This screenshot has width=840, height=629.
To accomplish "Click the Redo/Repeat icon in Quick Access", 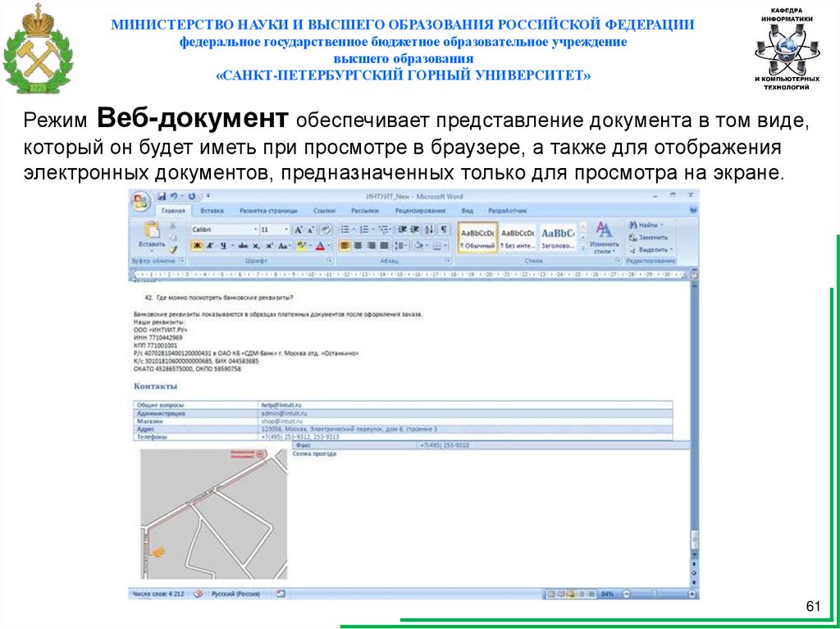I will [x=192, y=197].
